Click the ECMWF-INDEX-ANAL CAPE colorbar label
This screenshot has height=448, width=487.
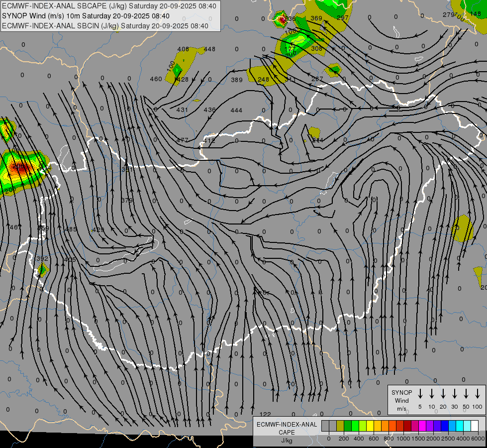pos(287,432)
